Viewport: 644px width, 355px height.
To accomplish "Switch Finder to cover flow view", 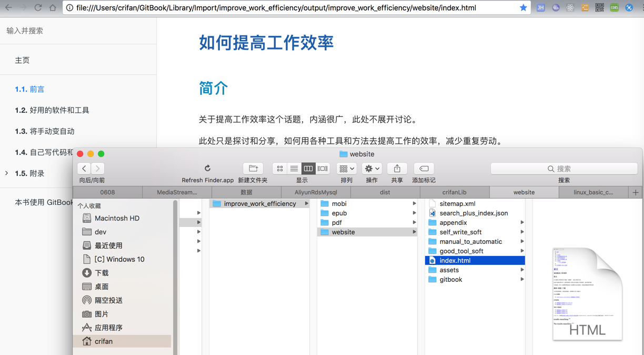I will tap(323, 169).
